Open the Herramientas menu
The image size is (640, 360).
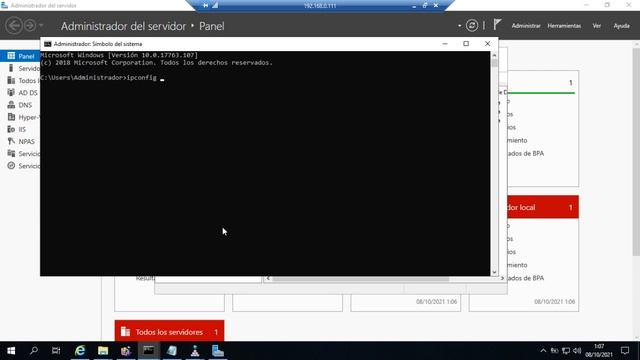pyautogui.click(x=564, y=26)
